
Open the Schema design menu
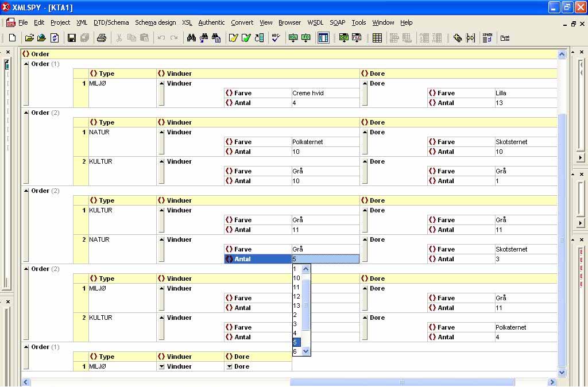(x=155, y=22)
